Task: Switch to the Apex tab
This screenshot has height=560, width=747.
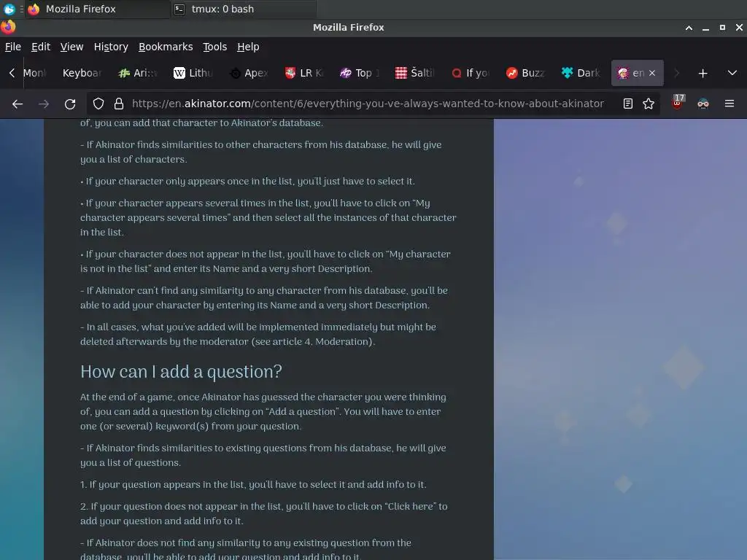Action: (x=248, y=73)
